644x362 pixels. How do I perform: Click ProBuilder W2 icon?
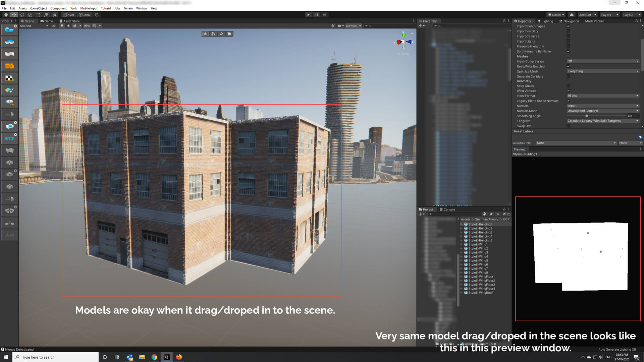pyautogui.click(x=9, y=138)
